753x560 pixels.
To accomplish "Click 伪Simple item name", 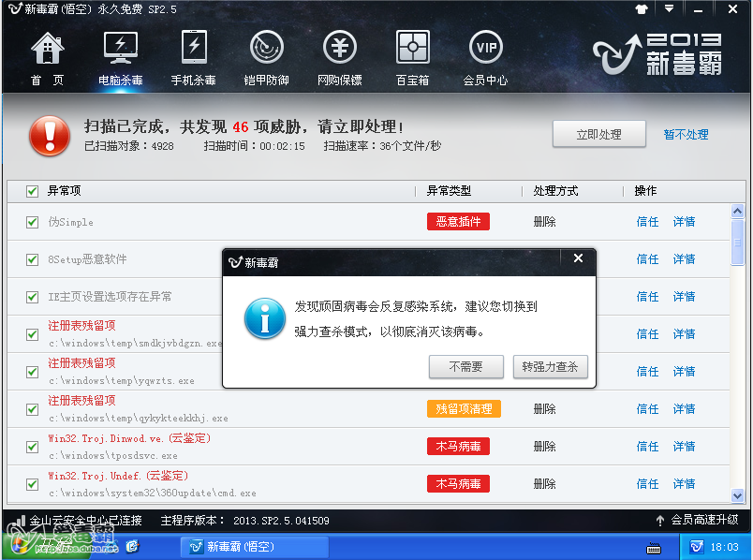I will click(x=70, y=222).
